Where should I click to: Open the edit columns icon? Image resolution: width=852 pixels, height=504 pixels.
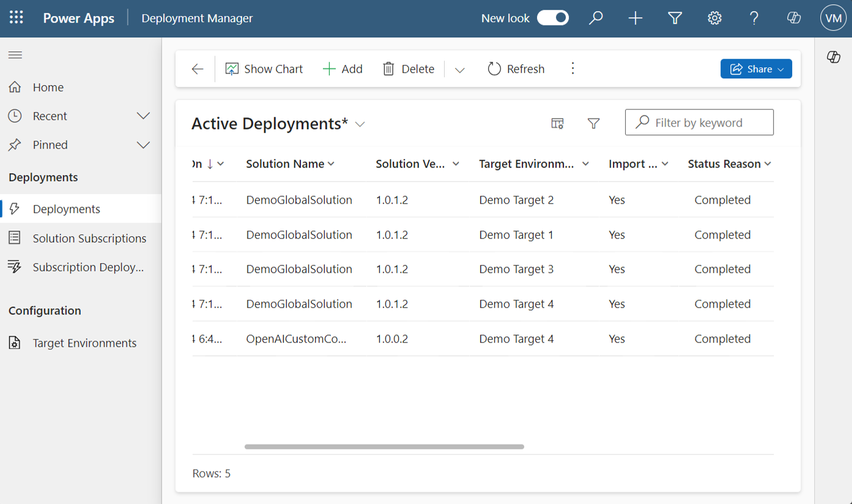point(557,124)
